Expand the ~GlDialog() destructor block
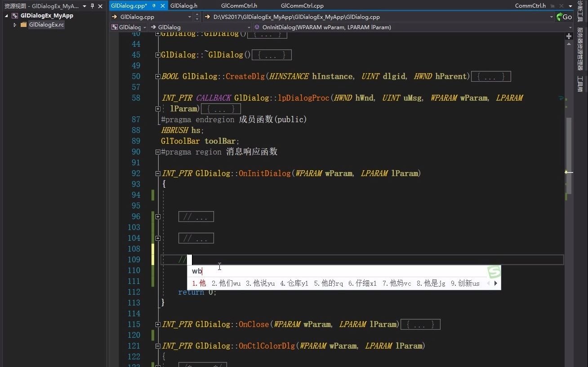 click(158, 55)
